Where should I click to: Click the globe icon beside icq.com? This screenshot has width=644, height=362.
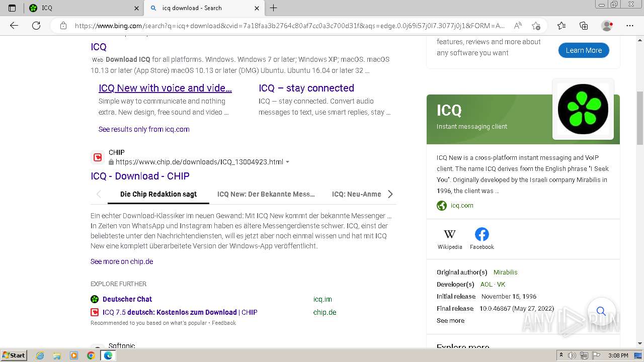pyautogui.click(x=442, y=205)
